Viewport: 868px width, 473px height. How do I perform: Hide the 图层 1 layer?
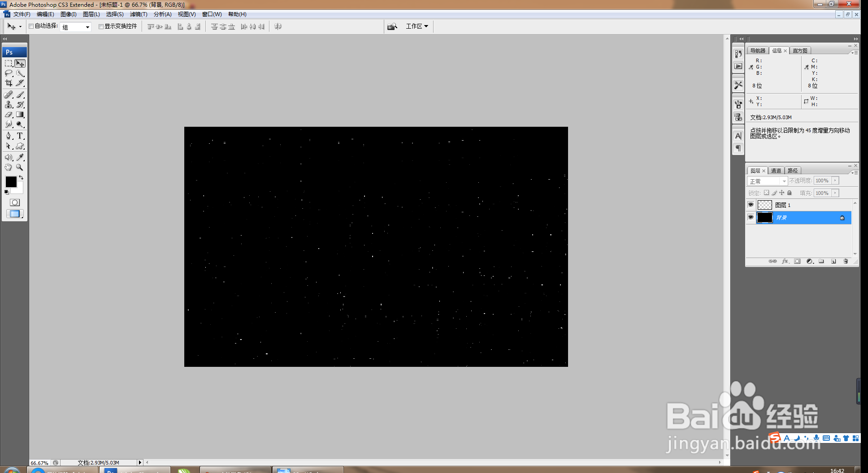tap(751, 205)
